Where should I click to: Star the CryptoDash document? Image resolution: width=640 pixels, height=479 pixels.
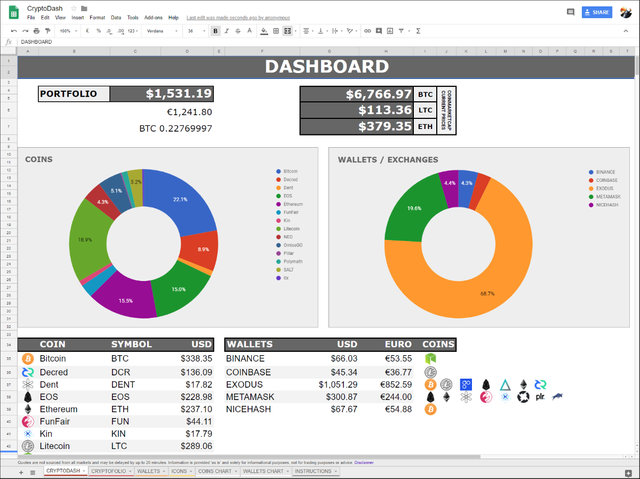tap(74, 8)
